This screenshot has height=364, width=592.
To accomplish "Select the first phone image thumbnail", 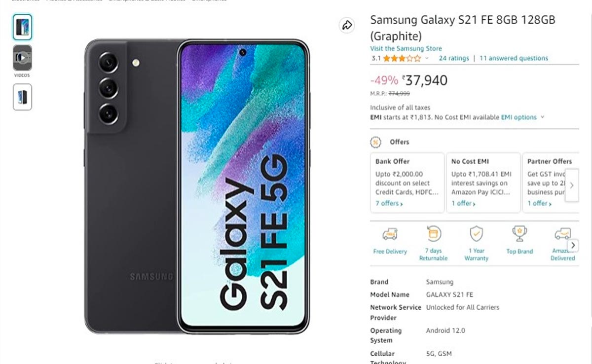I will (22, 27).
